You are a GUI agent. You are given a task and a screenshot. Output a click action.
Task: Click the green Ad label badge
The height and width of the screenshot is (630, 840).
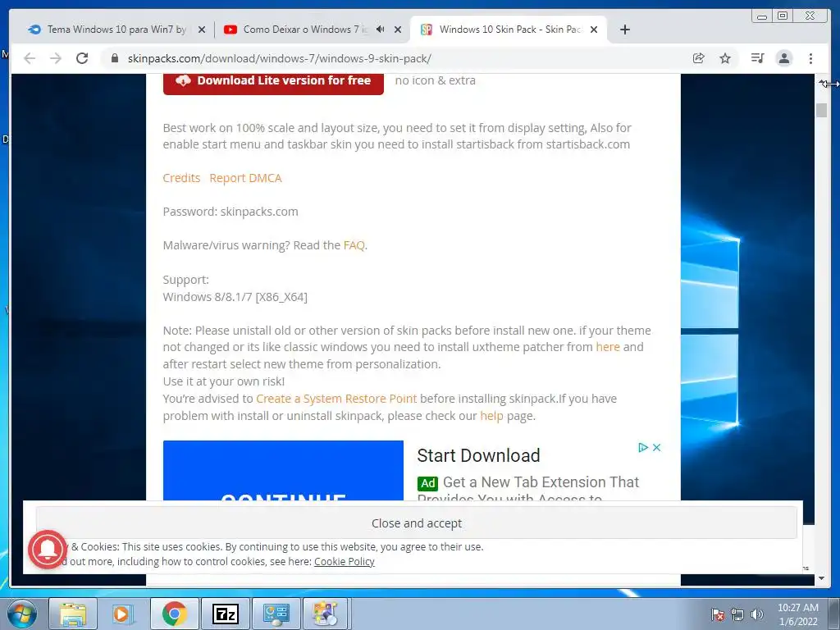[427, 483]
